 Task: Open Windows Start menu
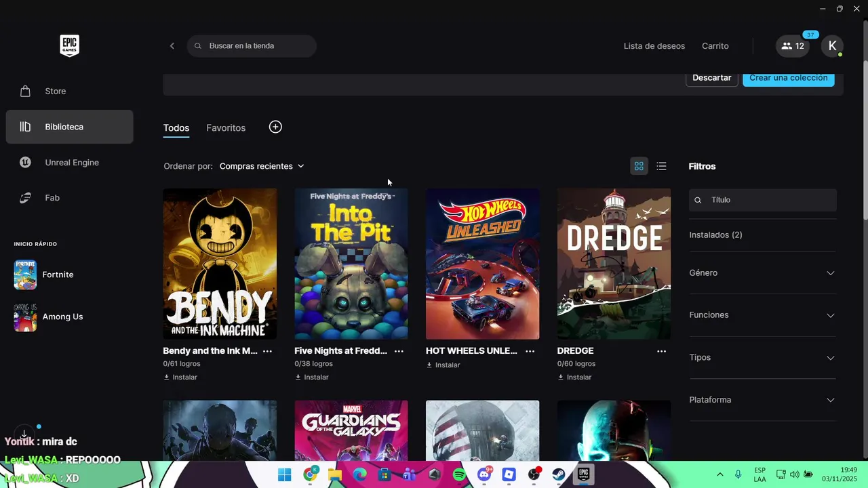(x=285, y=475)
